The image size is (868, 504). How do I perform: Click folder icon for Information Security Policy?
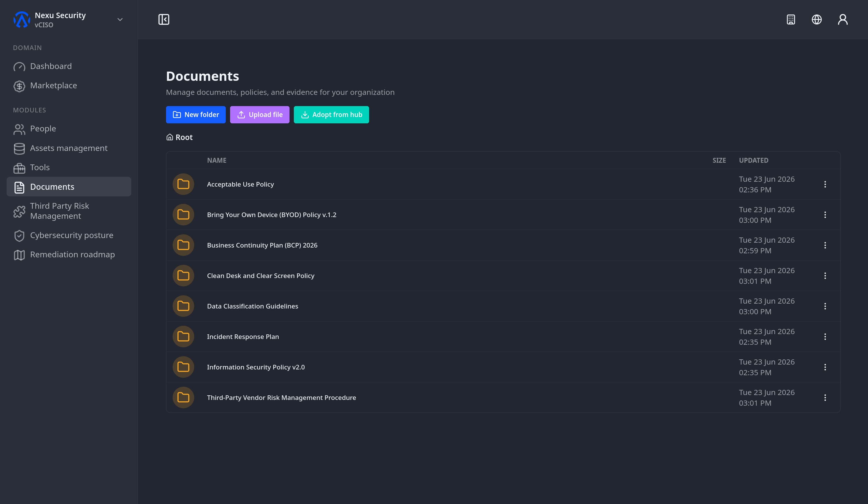[183, 367]
